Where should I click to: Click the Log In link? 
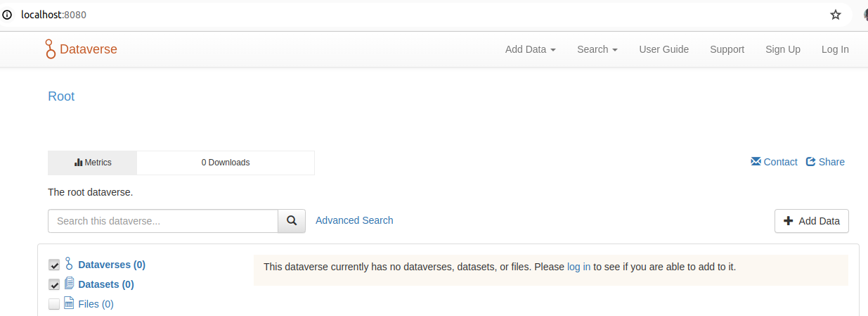[835, 49]
